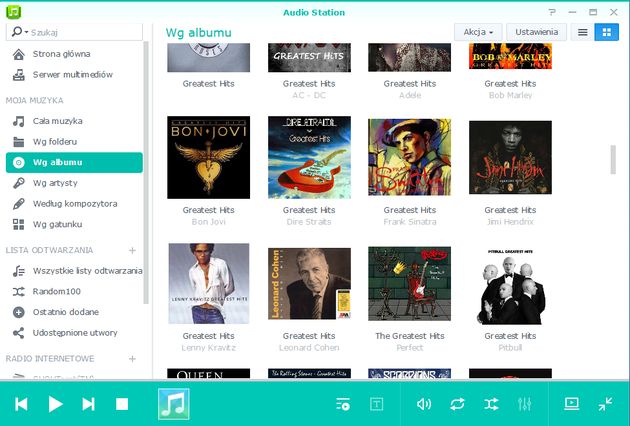Click the Leonard Cohen artist name

click(x=309, y=348)
